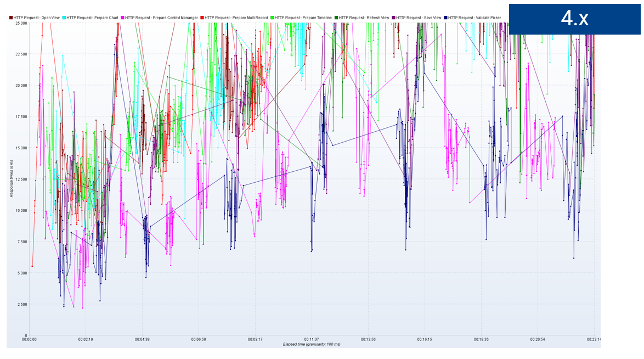This screenshot has width=644, height=359.
Task: Click the 00:23:14 time axis end marker
Action: [594, 340]
